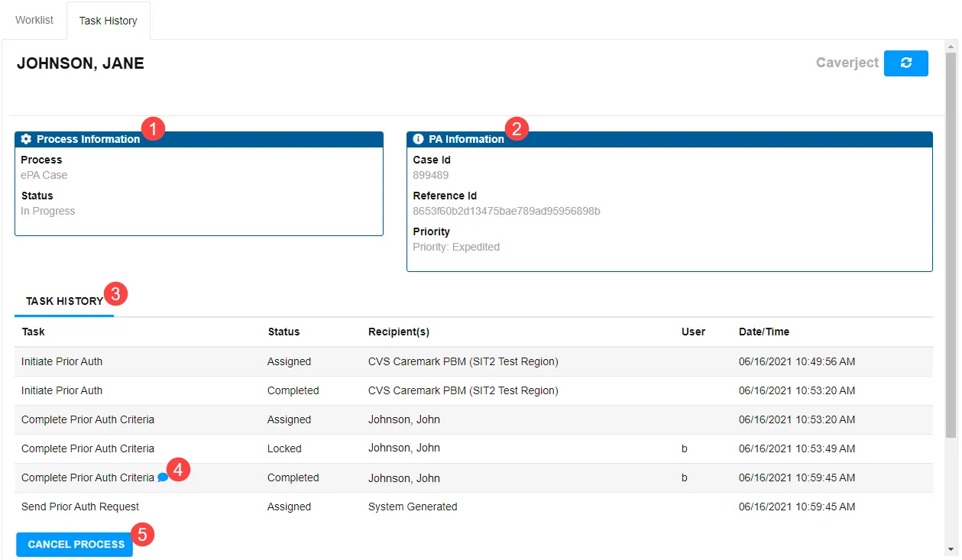Click the Date/Time column header

pyautogui.click(x=764, y=332)
